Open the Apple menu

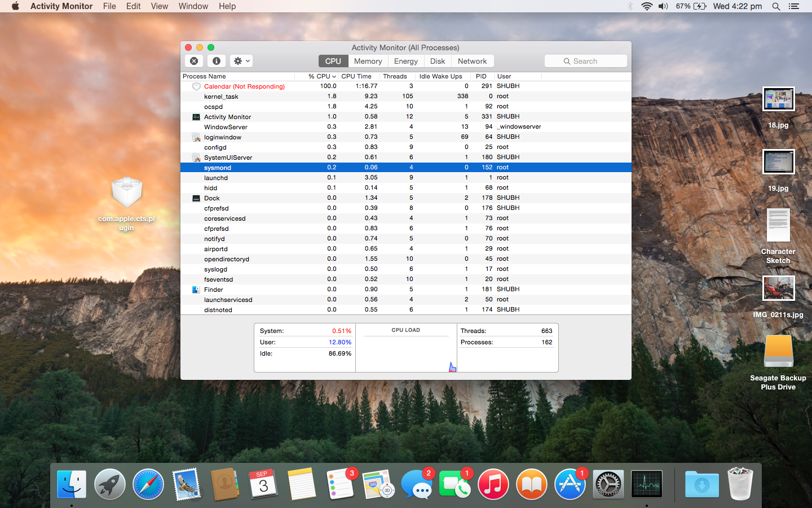coord(15,6)
